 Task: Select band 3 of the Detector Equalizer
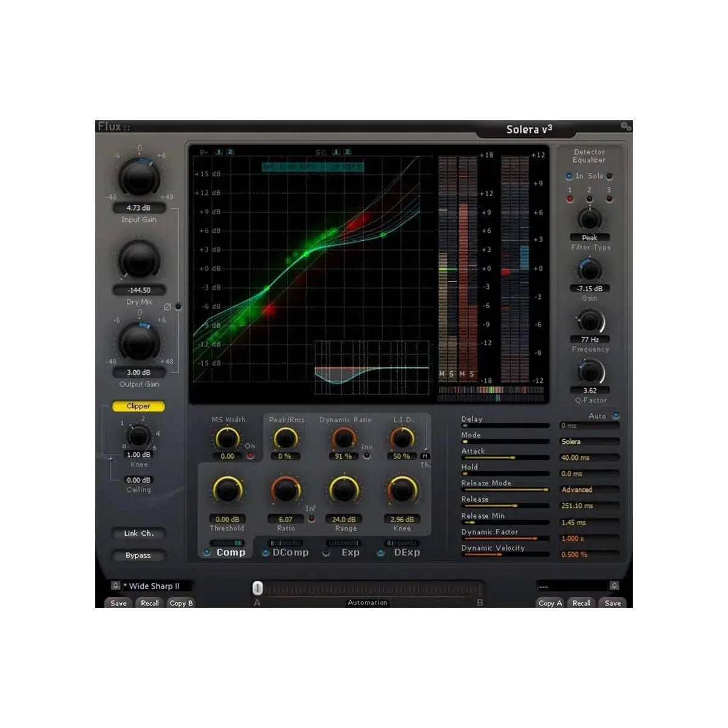coord(610,199)
